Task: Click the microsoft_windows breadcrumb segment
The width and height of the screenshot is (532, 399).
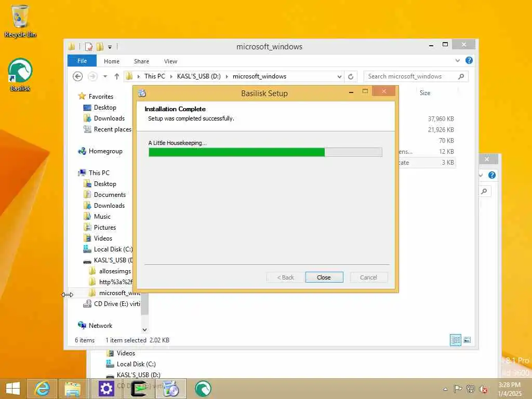Action: (260, 76)
